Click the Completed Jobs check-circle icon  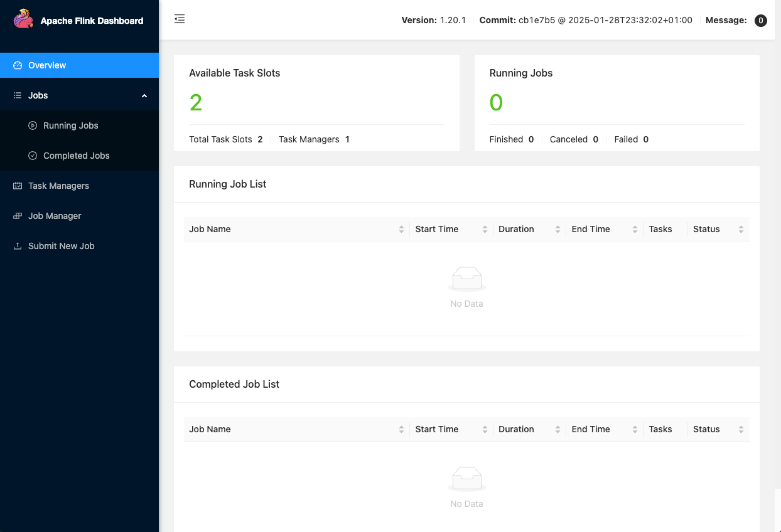click(33, 156)
